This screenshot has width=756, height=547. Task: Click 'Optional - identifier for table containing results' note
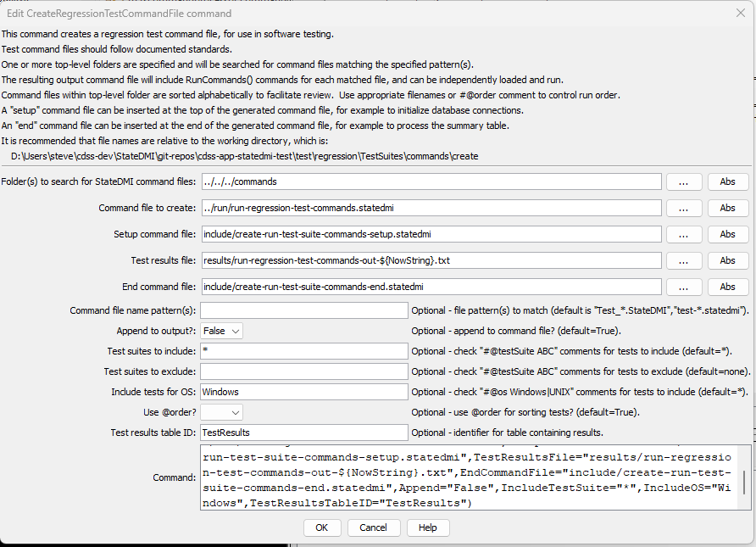click(507, 433)
